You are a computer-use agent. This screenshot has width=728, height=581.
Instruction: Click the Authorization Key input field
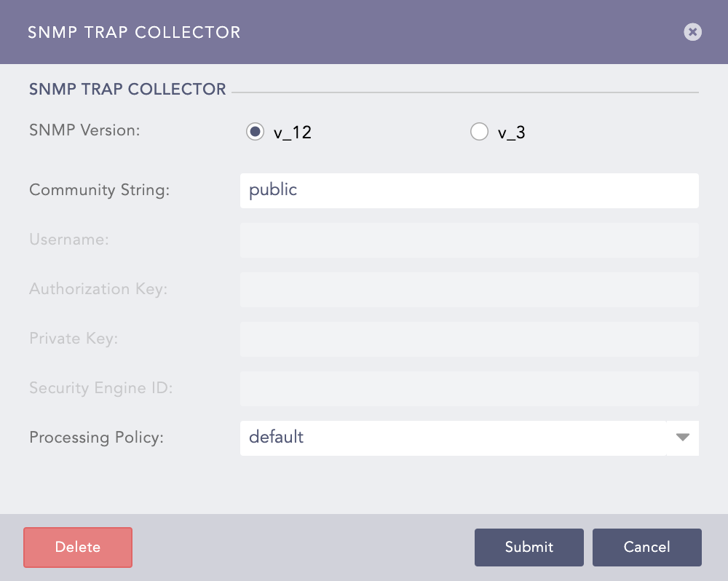coord(469,289)
